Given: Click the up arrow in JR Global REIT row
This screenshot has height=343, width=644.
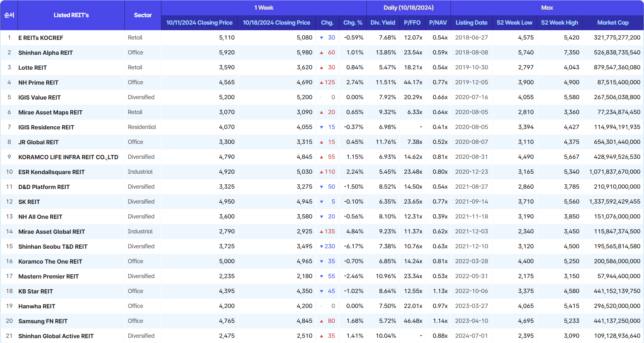Looking at the screenshot, I should [x=321, y=142].
